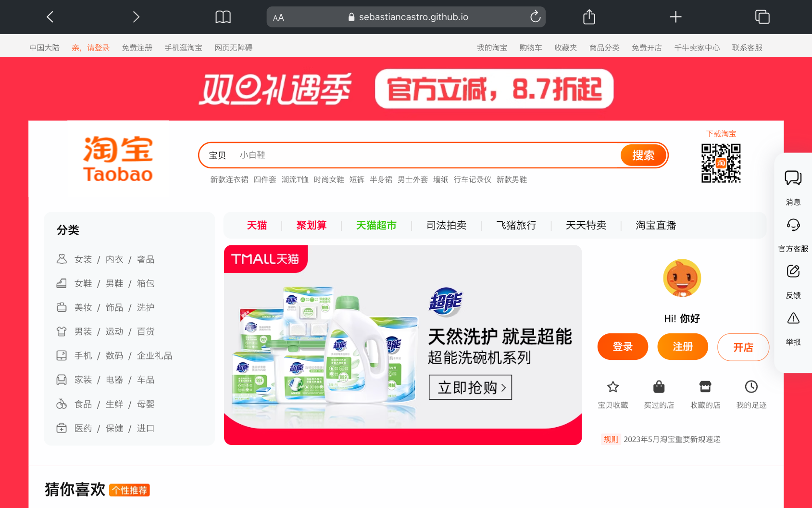Image resolution: width=812 pixels, height=508 pixels.
Task: Open the Safari bookmarks book icon
Action: pyautogui.click(x=223, y=17)
